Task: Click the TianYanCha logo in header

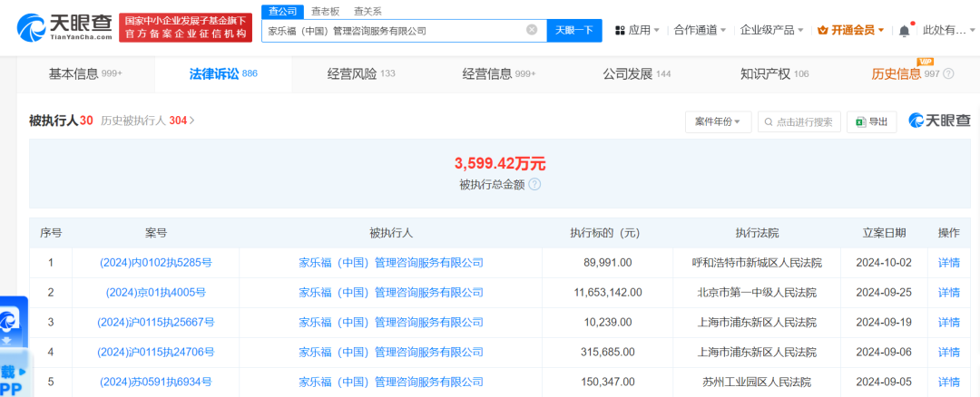Action: [64, 27]
